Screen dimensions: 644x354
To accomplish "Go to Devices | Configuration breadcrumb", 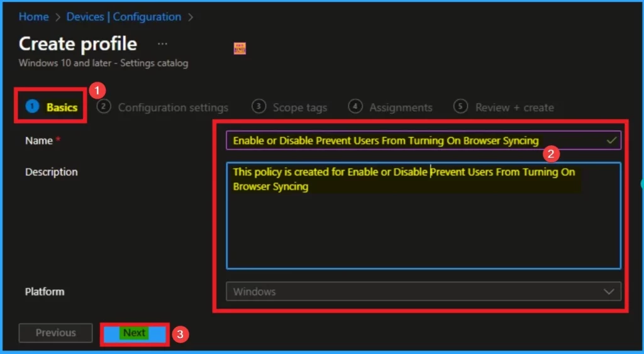I will pyautogui.click(x=124, y=17).
